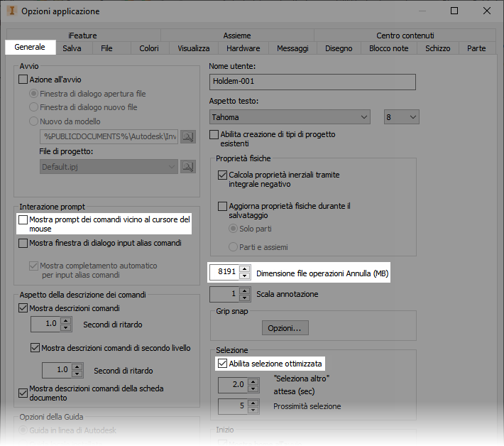Click the Inventor application icon in the title bar
Screen dimensions: 504x446
pos(12,11)
